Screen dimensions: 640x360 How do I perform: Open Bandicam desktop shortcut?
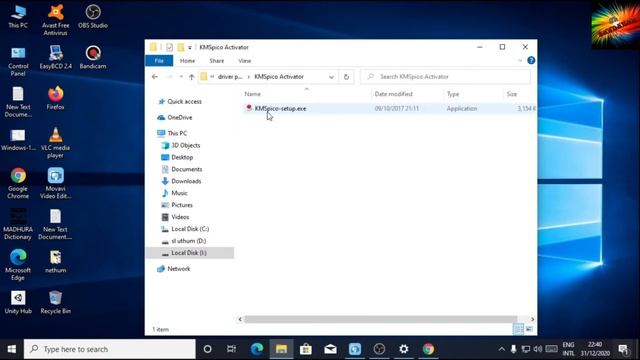coord(93,58)
